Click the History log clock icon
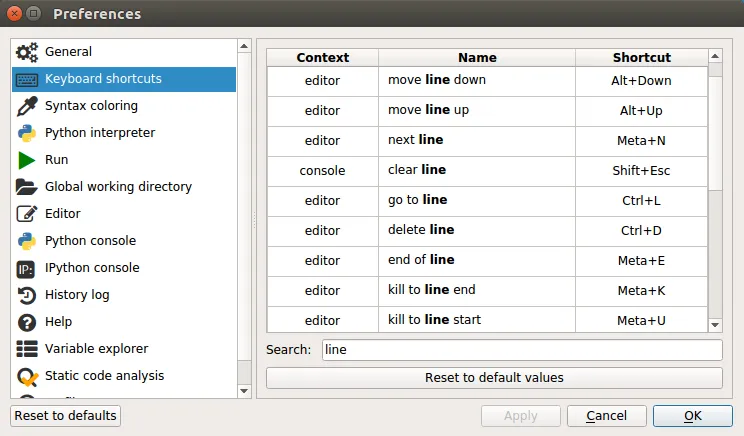744x436 pixels. 27,295
